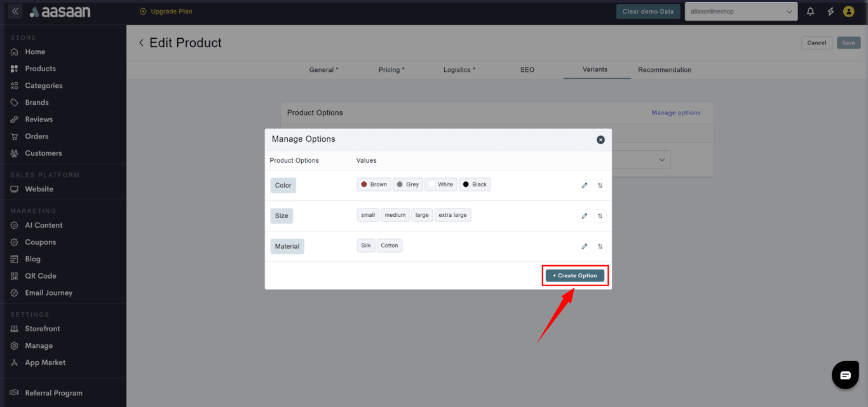Click the Create Option button

574,275
